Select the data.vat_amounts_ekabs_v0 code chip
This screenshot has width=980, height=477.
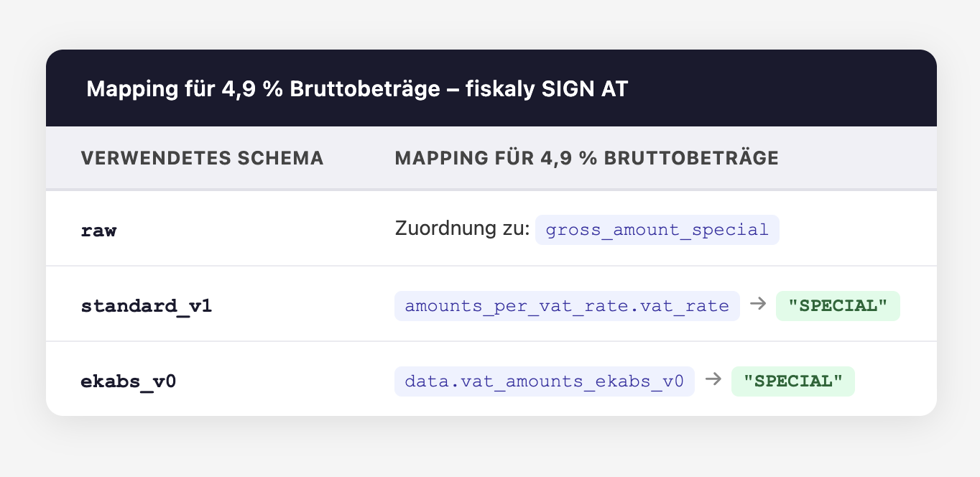click(544, 381)
